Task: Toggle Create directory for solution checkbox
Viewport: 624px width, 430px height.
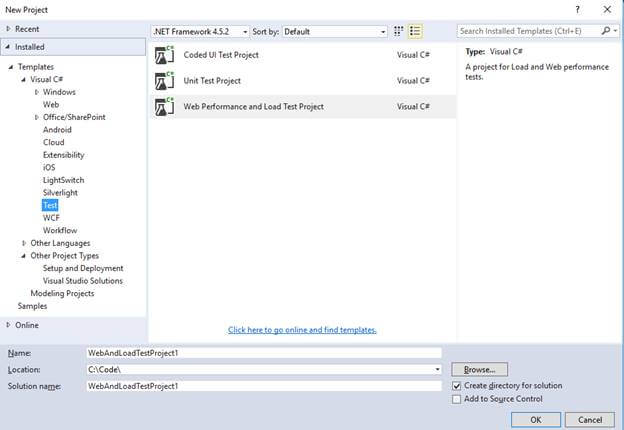Action: [456, 386]
